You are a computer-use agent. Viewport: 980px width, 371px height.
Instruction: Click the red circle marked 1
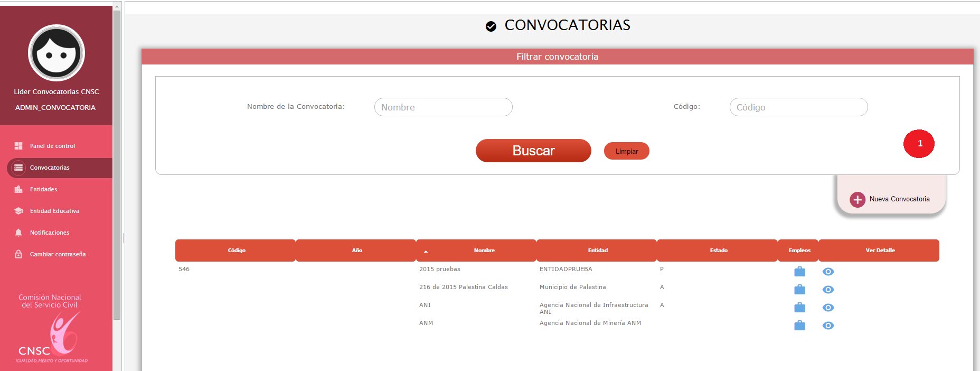point(919,144)
